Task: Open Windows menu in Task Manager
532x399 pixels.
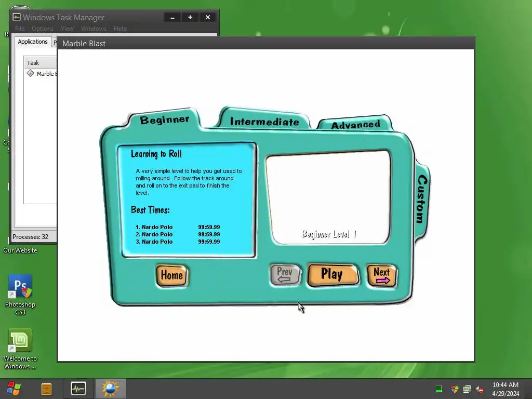Action: [x=94, y=29]
